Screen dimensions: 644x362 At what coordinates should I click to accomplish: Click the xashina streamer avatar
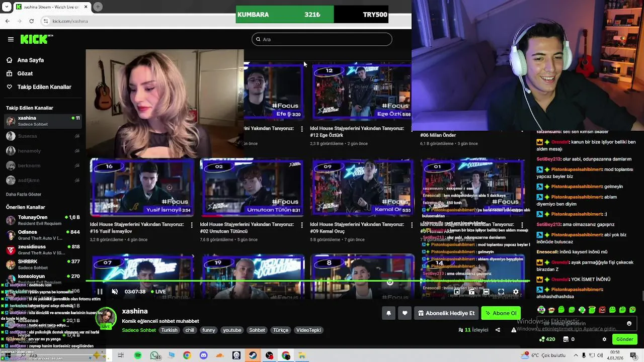pyautogui.click(x=106, y=317)
